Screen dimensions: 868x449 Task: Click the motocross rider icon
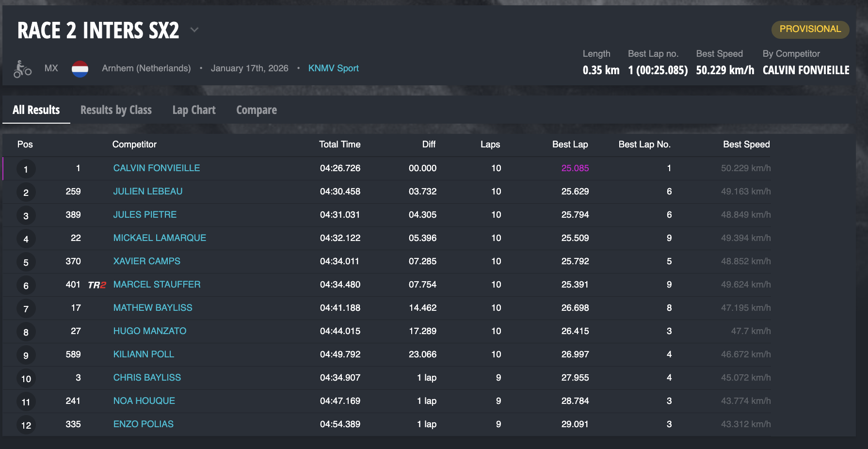click(x=22, y=69)
